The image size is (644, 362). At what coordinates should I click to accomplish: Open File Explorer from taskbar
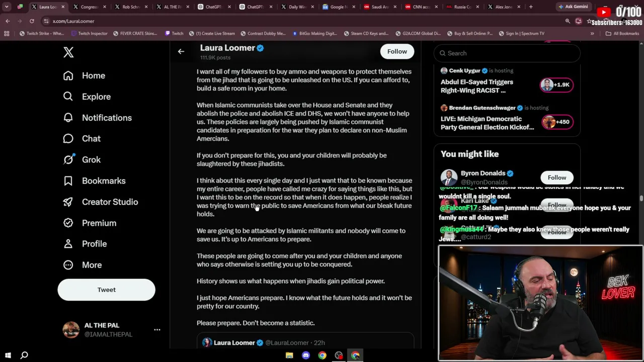pos(289,355)
